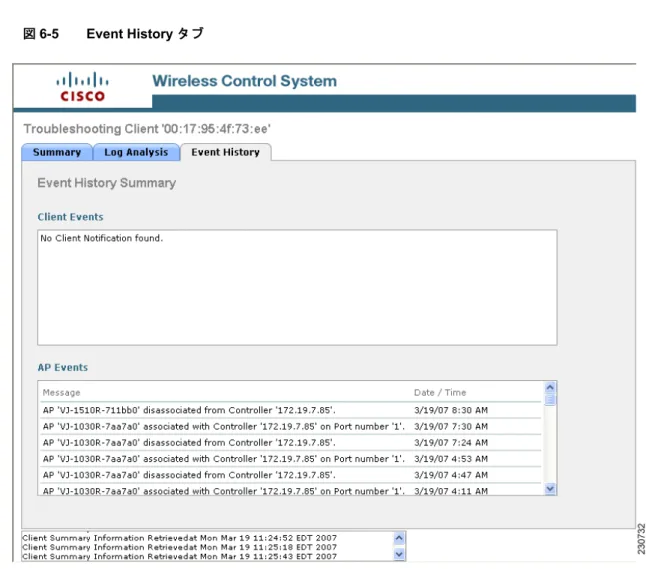Select the 7:24 AM disassociated event row
This screenshot has height=569, width=646.
[291, 443]
